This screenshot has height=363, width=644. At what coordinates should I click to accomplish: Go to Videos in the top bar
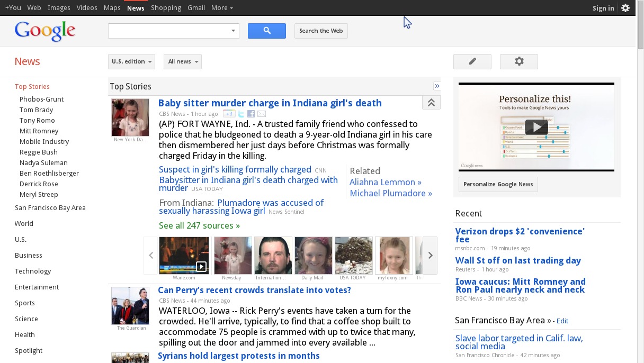click(87, 8)
